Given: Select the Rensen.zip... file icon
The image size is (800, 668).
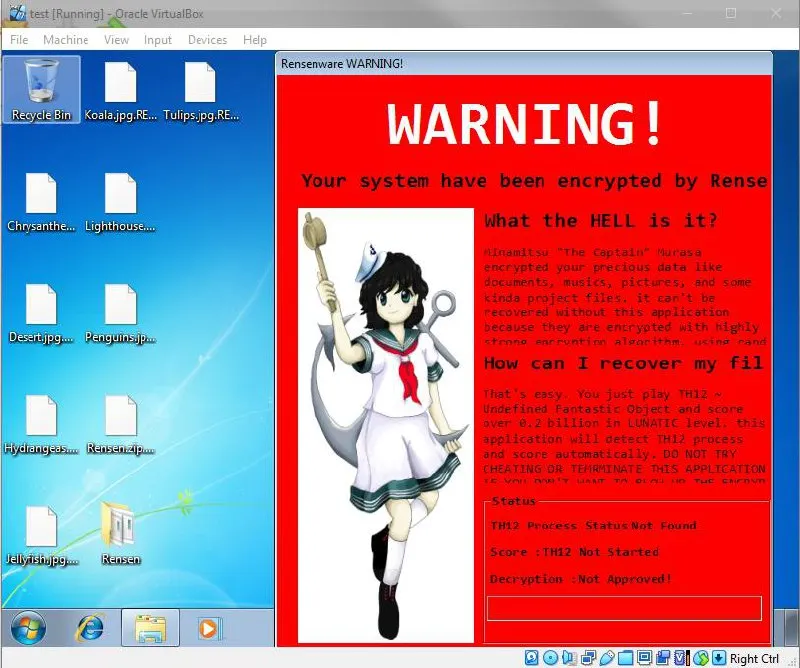Looking at the screenshot, I should tap(120, 425).
